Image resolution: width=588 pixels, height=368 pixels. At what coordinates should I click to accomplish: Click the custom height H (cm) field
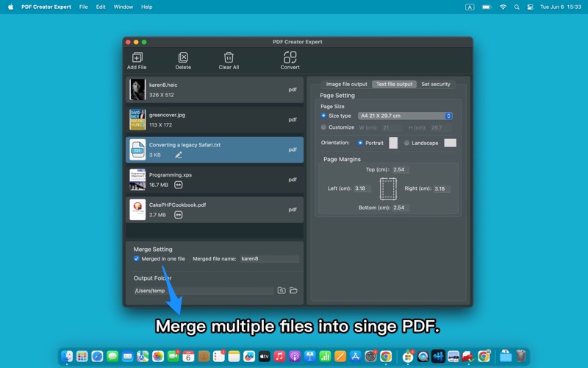439,127
